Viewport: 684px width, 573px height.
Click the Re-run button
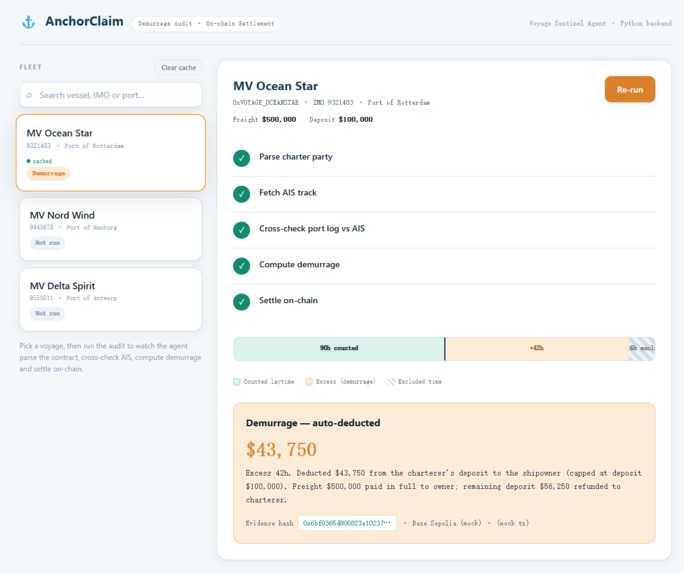point(629,89)
